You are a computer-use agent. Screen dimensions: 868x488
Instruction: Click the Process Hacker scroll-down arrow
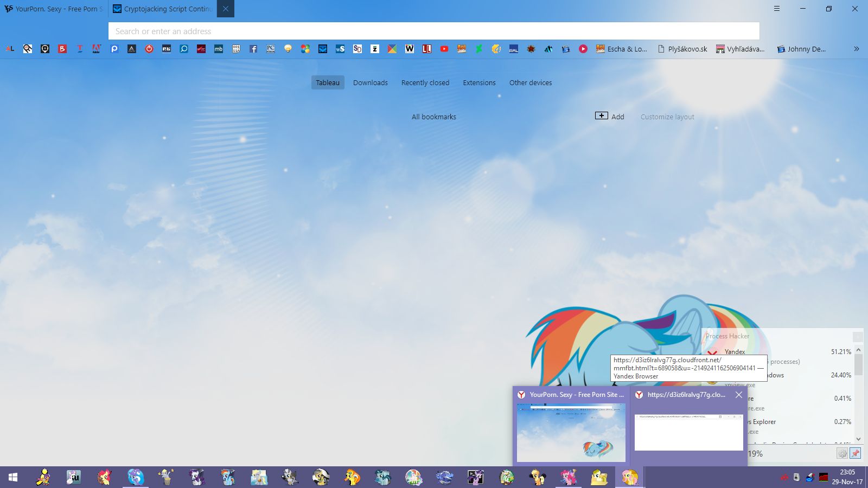[x=858, y=439]
